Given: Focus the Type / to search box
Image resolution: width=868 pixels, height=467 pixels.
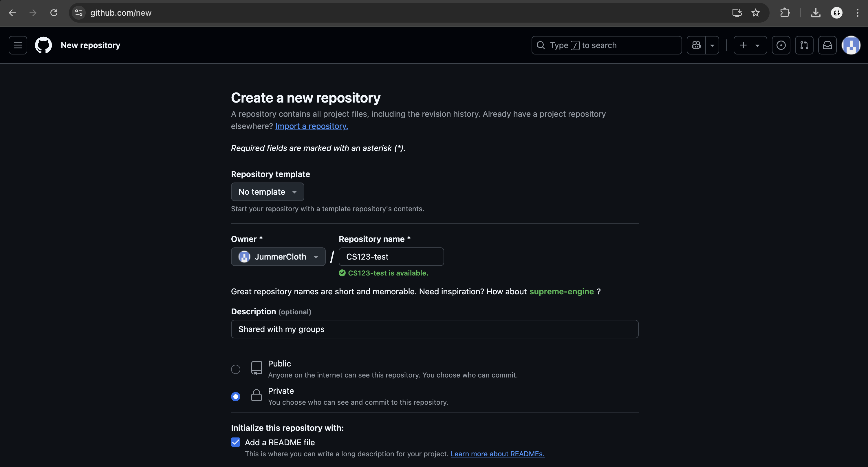Looking at the screenshot, I should pos(607,45).
